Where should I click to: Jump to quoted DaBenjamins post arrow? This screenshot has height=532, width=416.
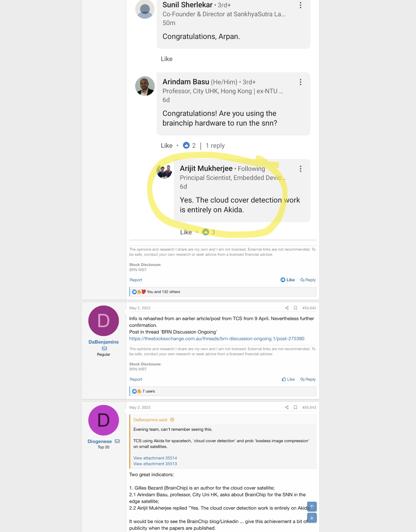click(x=172, y=420)
